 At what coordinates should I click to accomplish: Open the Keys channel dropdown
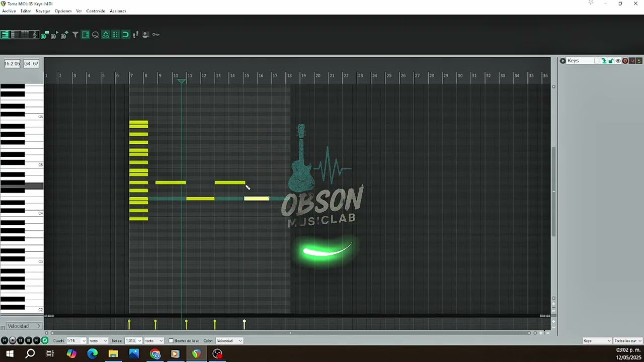(597, 341)
